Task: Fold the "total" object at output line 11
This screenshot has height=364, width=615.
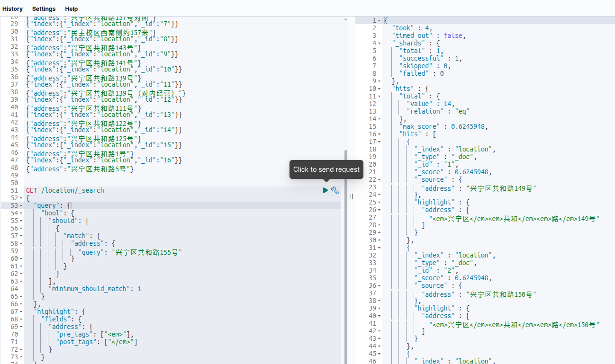Action: pos(379,96)
